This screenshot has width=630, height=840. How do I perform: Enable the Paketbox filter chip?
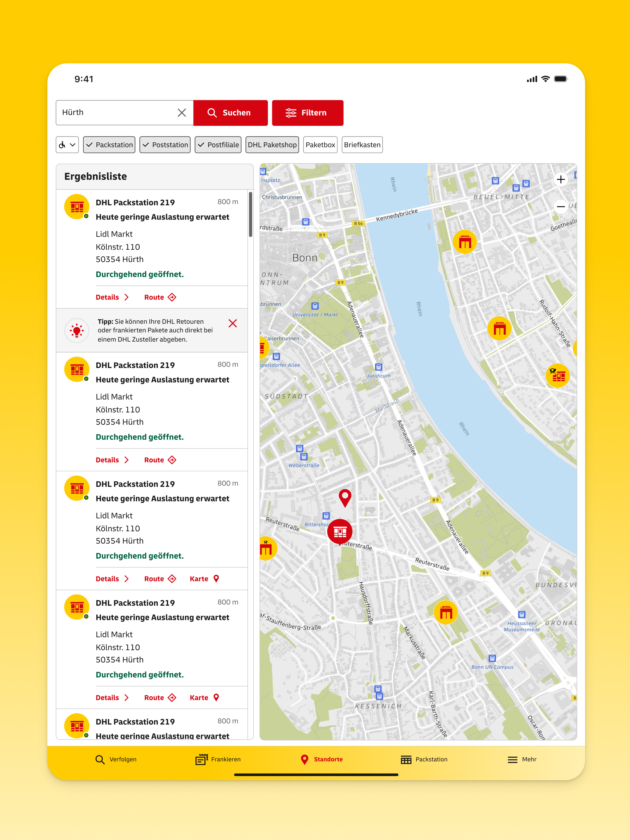pos(320,145)
